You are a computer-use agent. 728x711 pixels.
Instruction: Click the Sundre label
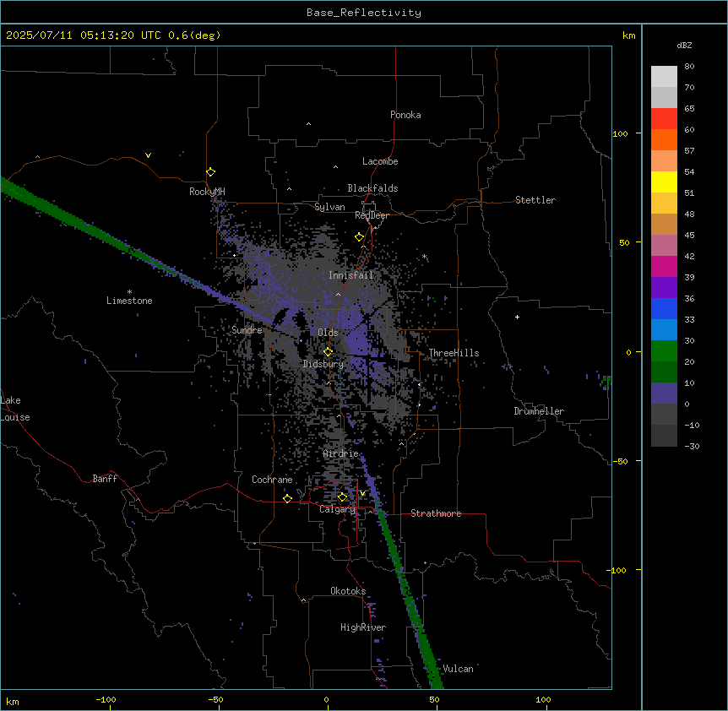pyautogui.click(x=247, y=330)
